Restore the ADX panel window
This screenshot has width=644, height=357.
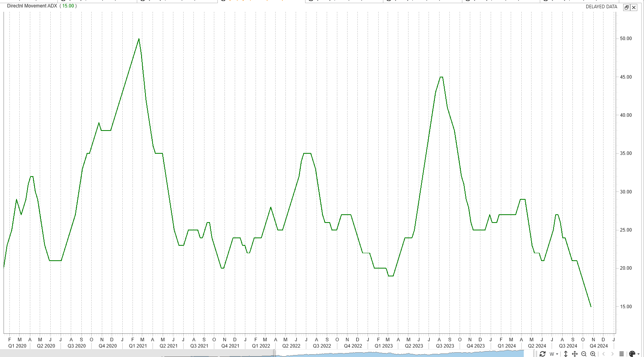(x=627, y=7)
